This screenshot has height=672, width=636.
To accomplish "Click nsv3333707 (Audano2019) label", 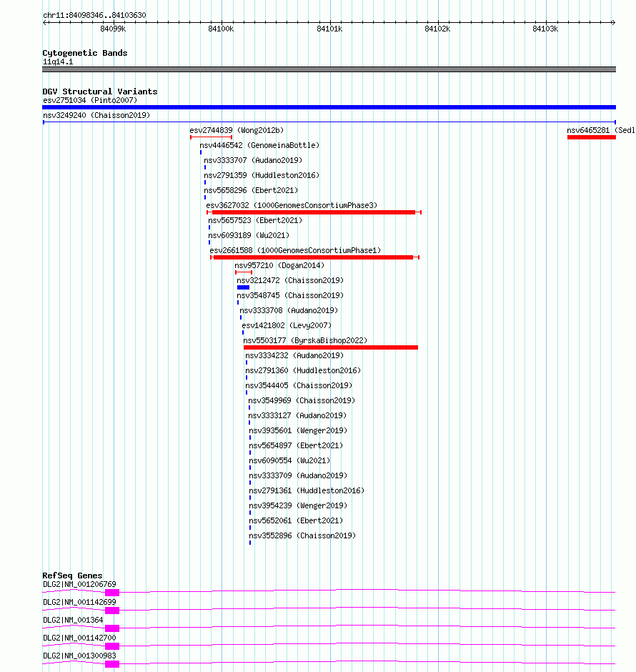I will click(253, 160).
